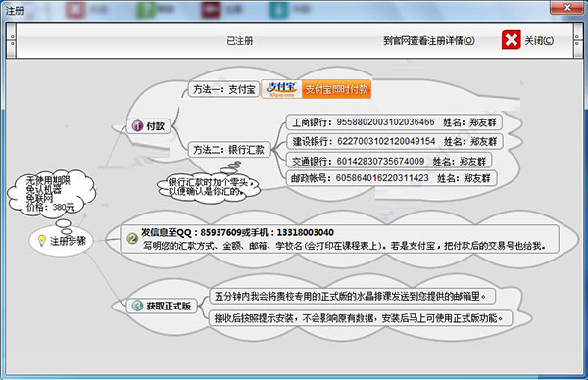The image size is (588, 380).
Task: Open 到官网查看注册详情(O) link
Action: click(x=429, y=40)
